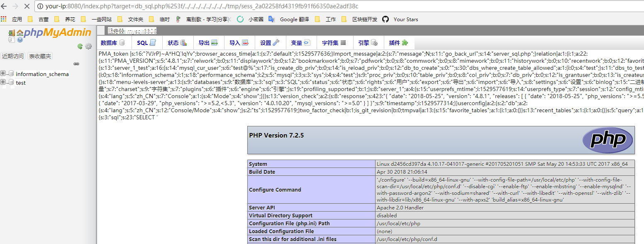Image resolution: width=644 pixels, height=244 pixels.
Task: Open the 古董 bookmark folder
Action: pos(38,19)
